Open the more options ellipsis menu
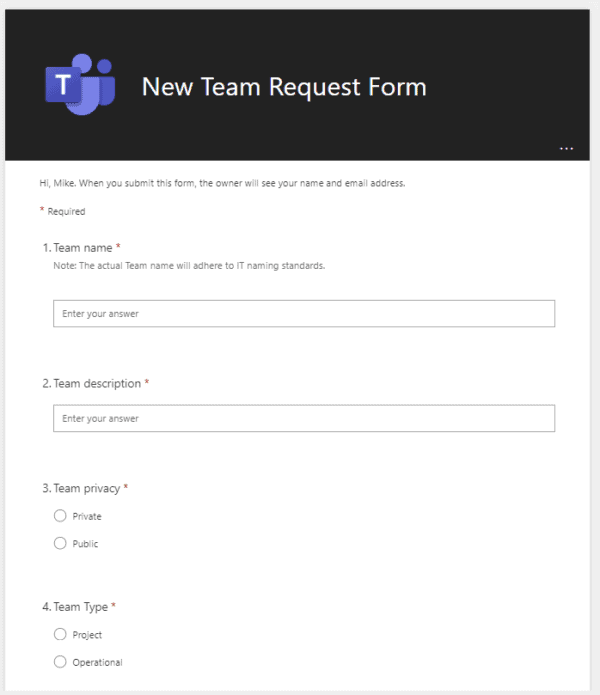Image resolution: width=600 pixels, height=695 pixels. click(x=567, y=148)
